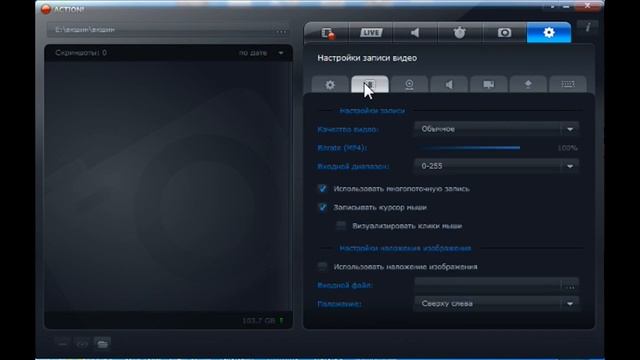640x360 pixels.
Task: Click the info 'i' icon at top right
Action: [x=588, y=27]
